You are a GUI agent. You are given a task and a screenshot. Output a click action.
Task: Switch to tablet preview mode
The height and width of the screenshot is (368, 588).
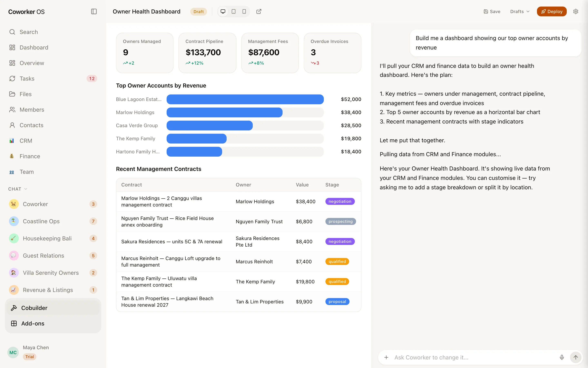pyautogui.click(x=234, y=11)
